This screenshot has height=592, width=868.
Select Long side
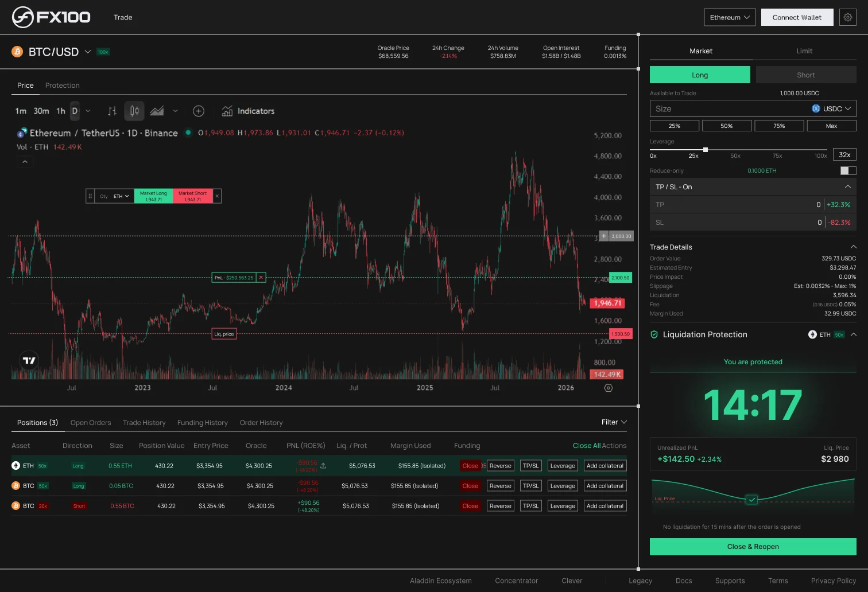click(x=700, y=75)
